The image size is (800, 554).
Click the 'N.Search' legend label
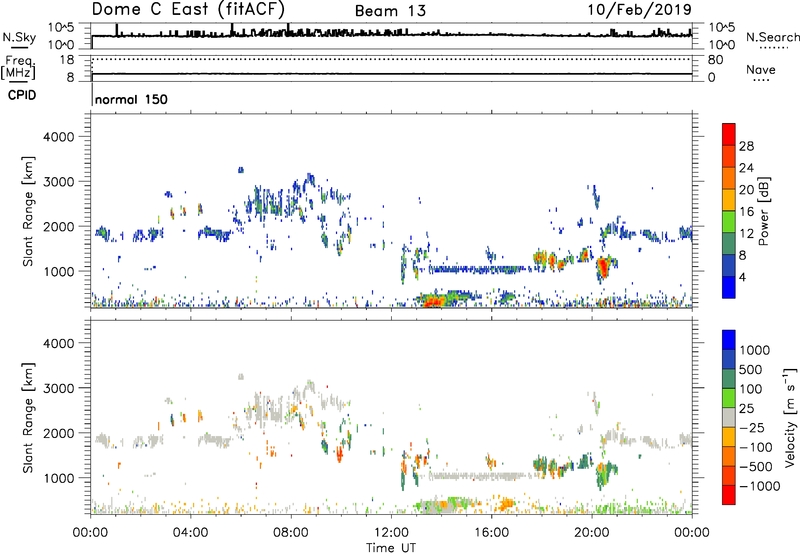tap(772, 37)
